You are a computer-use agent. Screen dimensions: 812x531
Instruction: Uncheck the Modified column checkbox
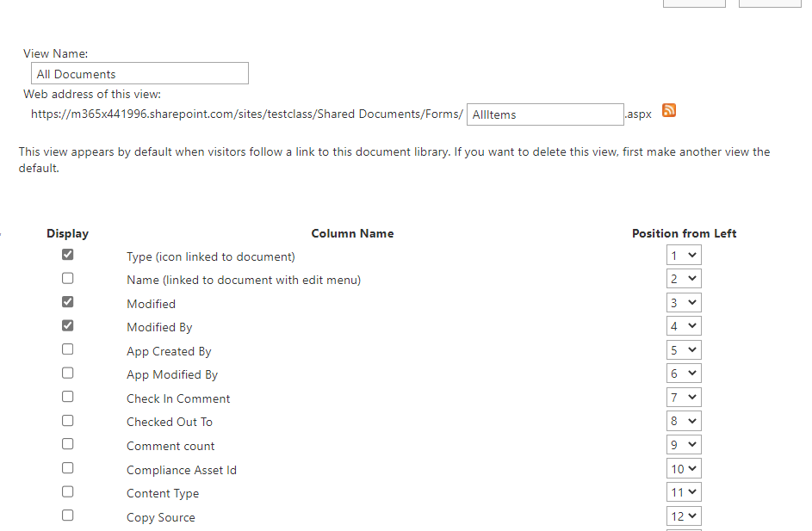click(x=67, y=302)
